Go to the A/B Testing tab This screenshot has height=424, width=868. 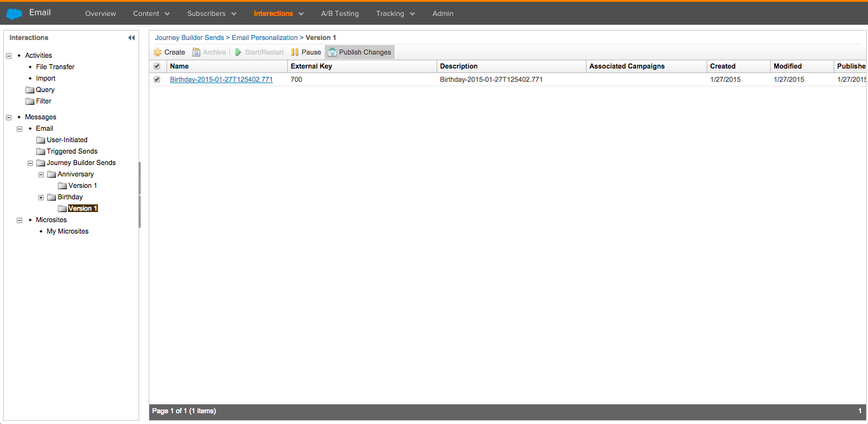tap(339, 13)
